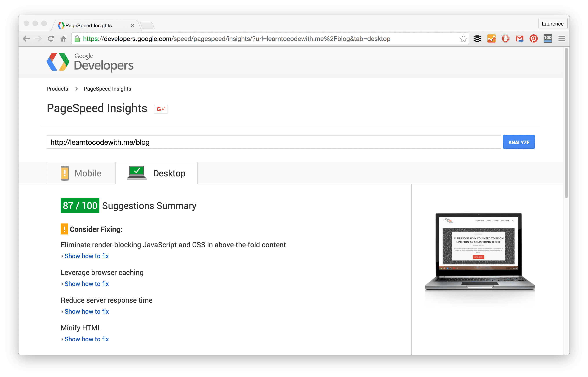Click the ANALYZE button
This screenshot has width=588, height=377.
(x=518, y=142)
